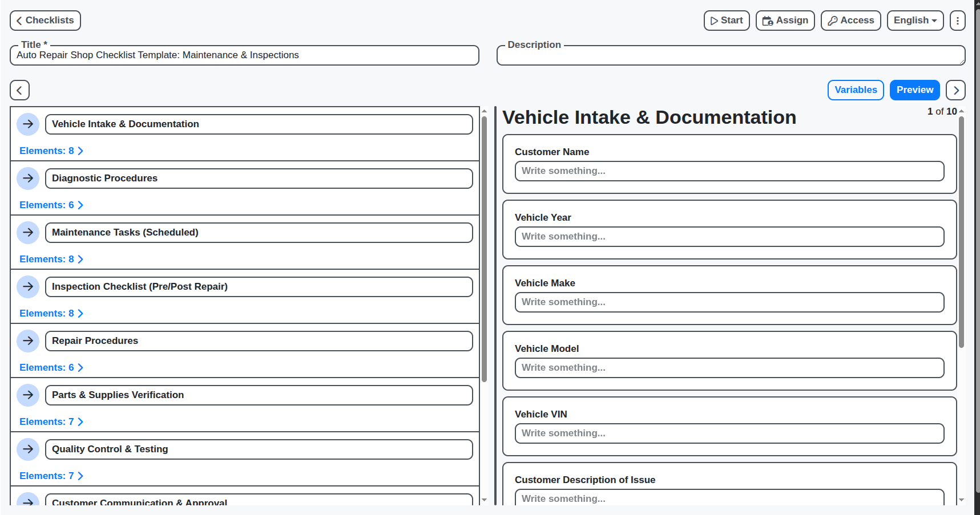Collapse the left panel with the chevron icon
Image resolution: width=980 pixels, height=515 pixels.
[19, 90]
